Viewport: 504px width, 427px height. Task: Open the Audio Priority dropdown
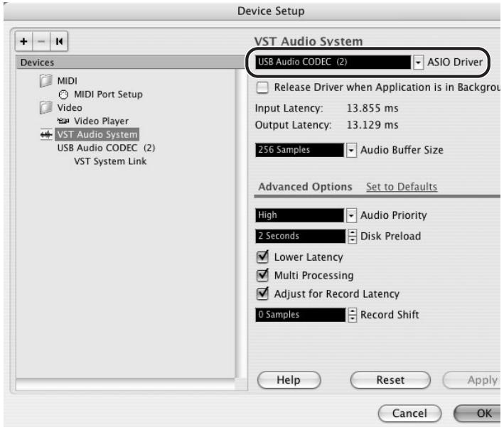(x=351, y=215)
